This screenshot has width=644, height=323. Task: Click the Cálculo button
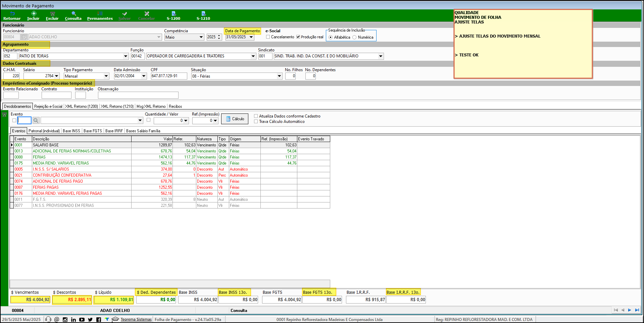(235, 119)
